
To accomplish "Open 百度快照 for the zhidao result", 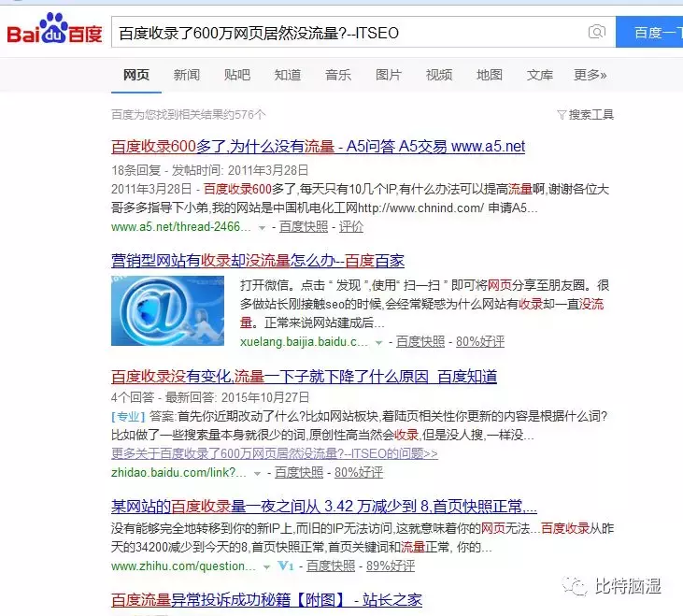I will (299, 473).
